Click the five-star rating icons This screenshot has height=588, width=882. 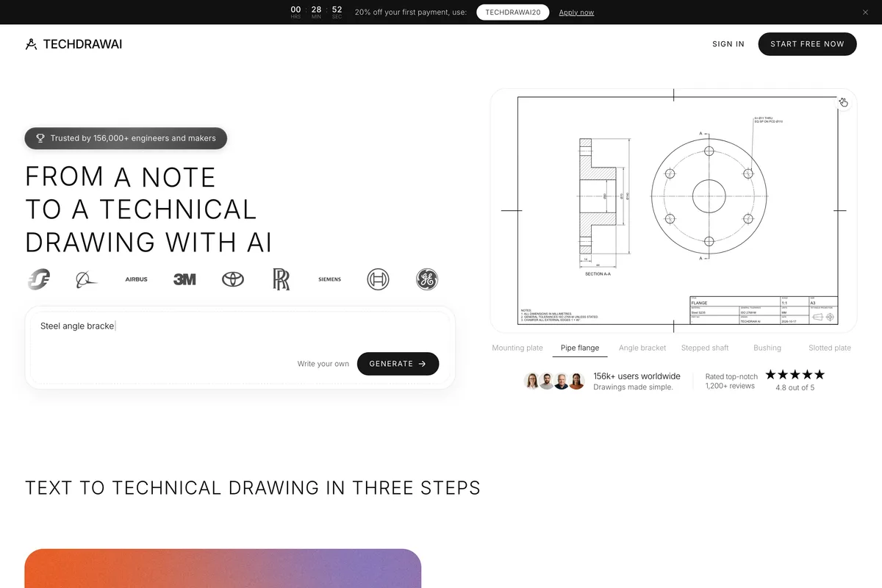point(795,374)
